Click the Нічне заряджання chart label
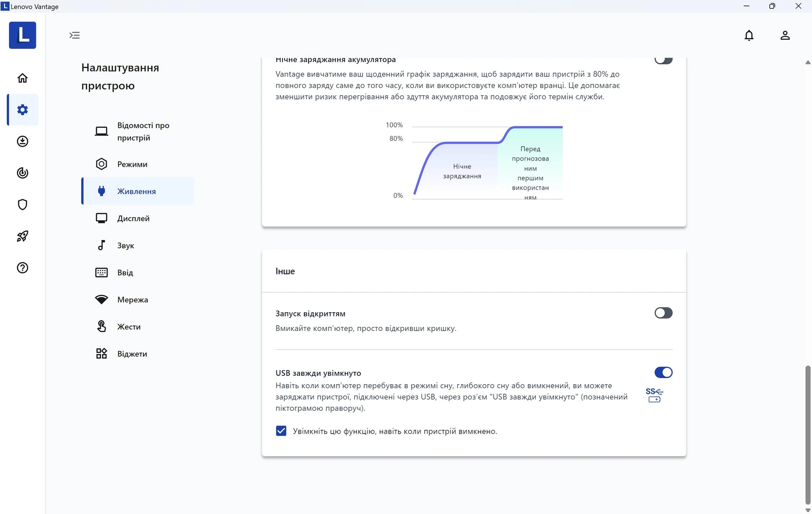 (x=462, y=171)
